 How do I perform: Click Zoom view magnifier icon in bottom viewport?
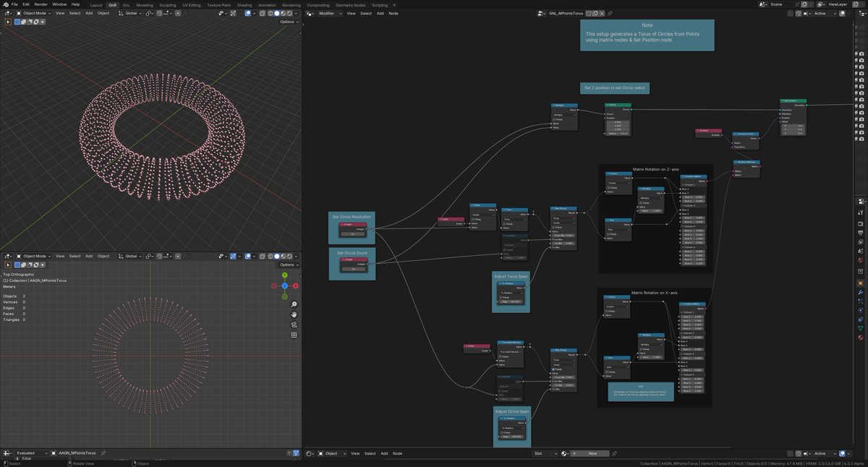294,304
